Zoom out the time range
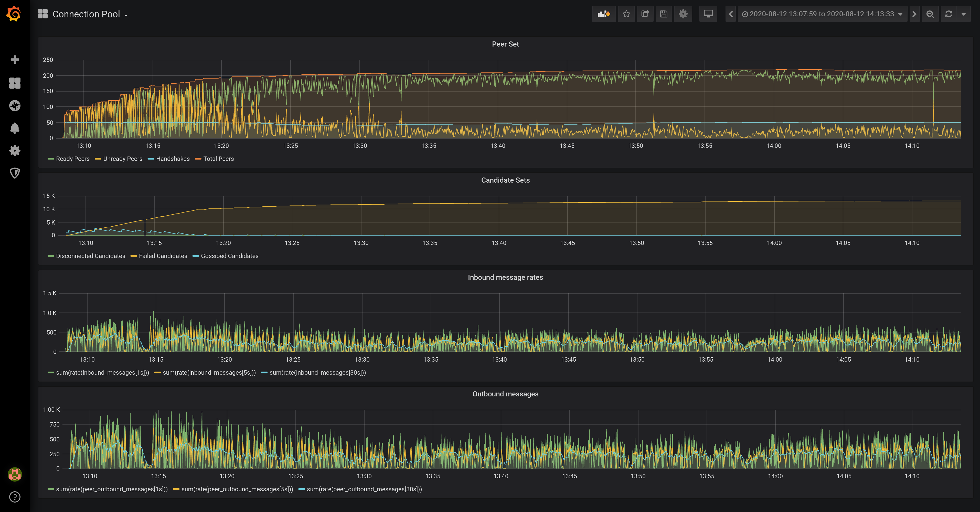This screenshot has width=980, height=512. click(x=930, y=14)
